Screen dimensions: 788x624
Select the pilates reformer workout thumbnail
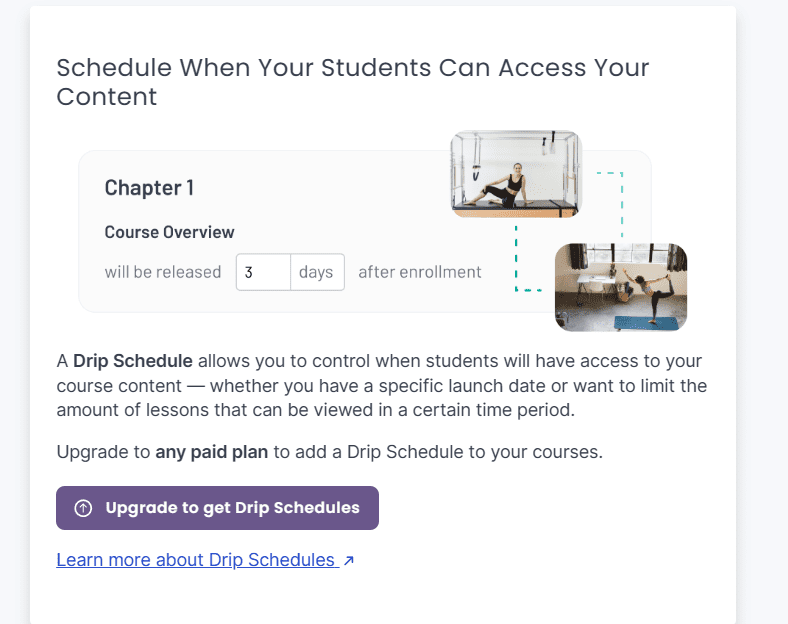pyautogui.click(x=515, y=173)
